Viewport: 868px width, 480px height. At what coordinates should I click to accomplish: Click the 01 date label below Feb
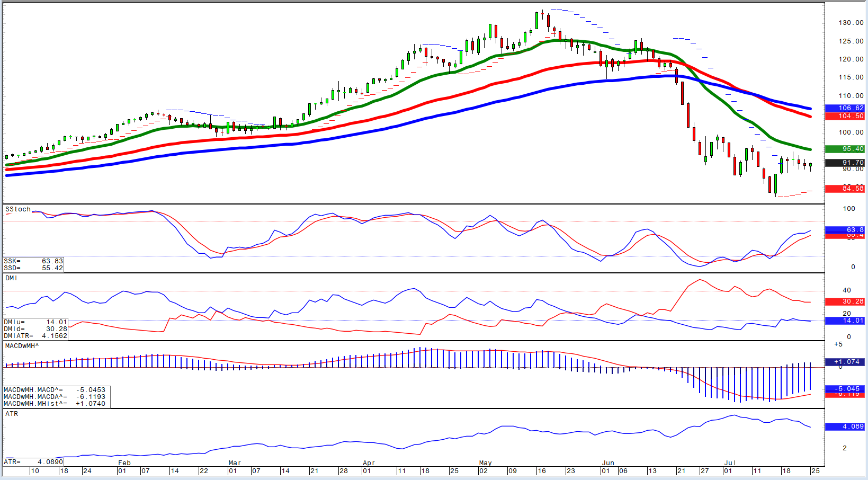click(122, 471)
